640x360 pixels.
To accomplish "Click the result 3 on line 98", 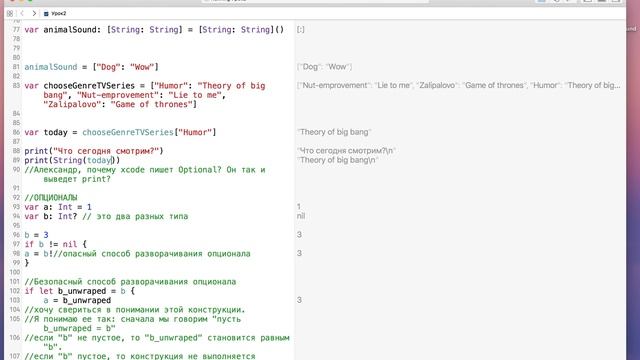I will tap(299, 254).
